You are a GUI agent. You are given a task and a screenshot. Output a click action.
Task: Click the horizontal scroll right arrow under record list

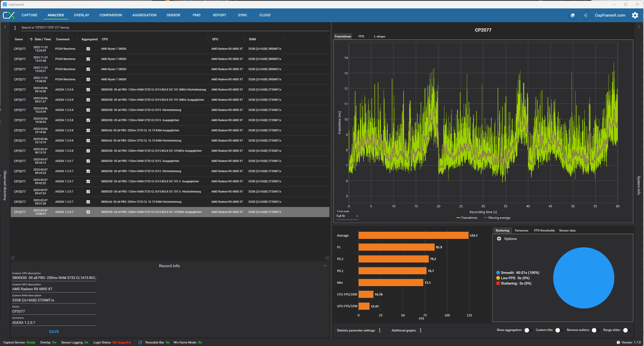[x=327, y=258]
